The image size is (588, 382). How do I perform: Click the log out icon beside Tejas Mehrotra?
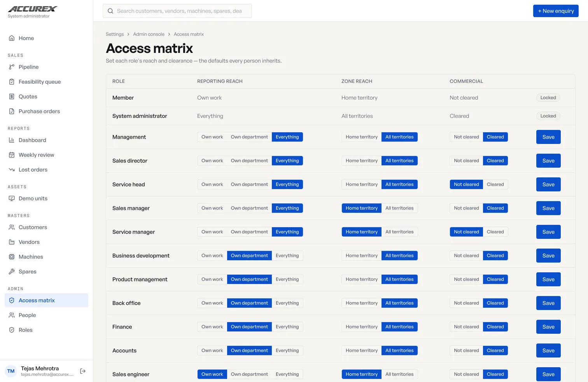tap(83, 371)
